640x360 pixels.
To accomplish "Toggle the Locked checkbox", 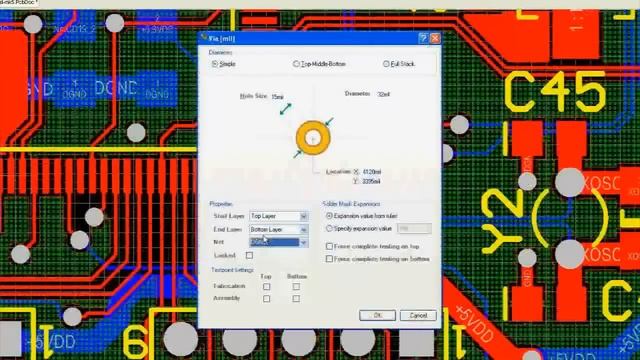I will (249, 256).
